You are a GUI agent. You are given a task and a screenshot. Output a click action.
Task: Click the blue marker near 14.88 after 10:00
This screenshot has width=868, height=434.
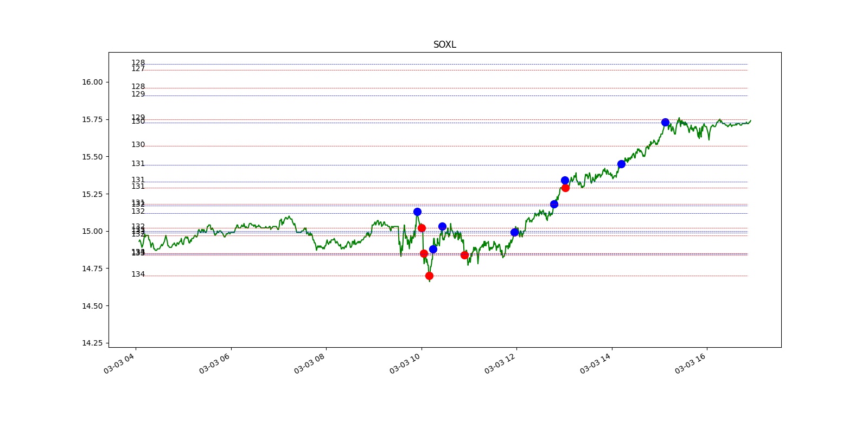coord(433,249)
